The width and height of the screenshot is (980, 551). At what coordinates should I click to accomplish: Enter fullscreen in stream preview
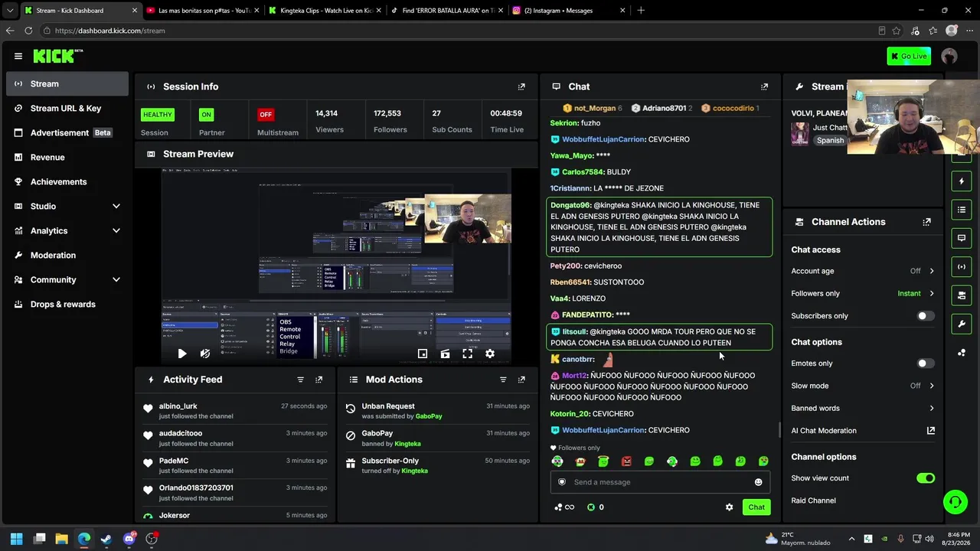coord(467,354)
